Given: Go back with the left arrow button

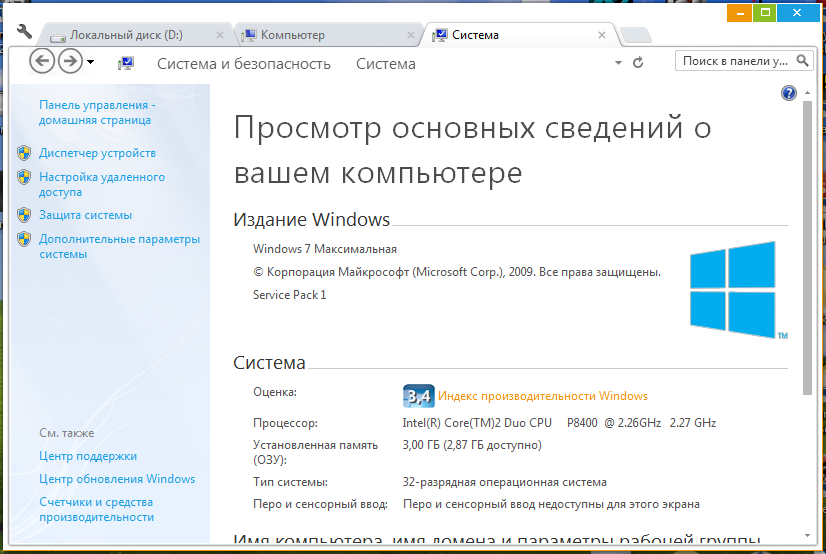Looking at the screenshot, I should 42,62.
